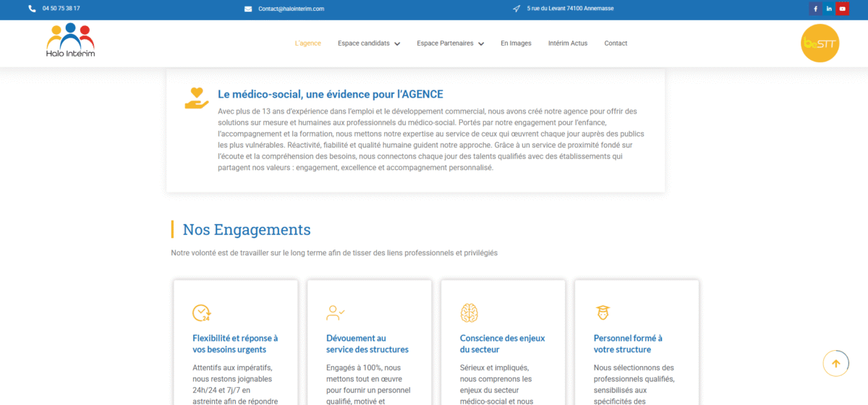
Task: Open the Facebook social icon
Action: point(816,9)
